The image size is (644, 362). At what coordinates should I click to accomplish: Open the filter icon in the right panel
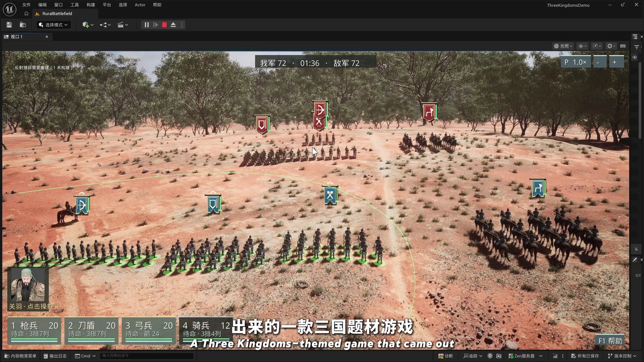coord(637,47)
